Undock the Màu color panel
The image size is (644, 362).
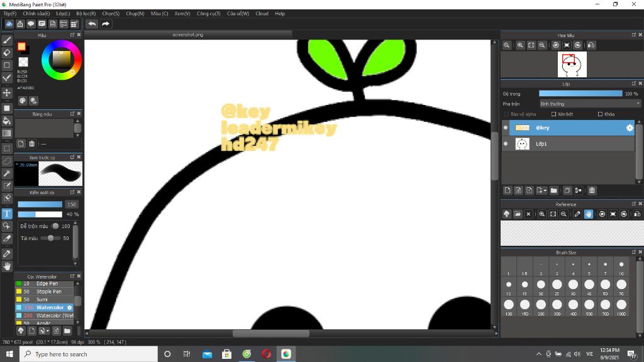coord(72,35)
